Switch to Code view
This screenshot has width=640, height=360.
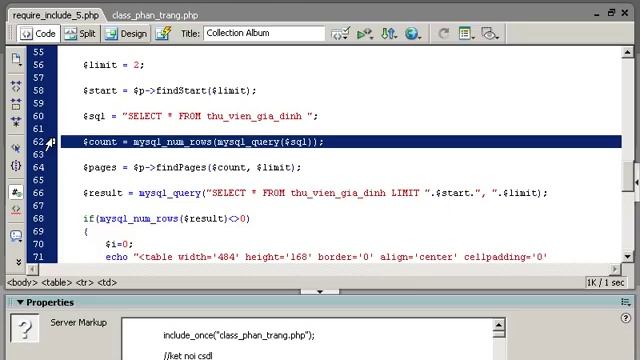tap(39, 33)
